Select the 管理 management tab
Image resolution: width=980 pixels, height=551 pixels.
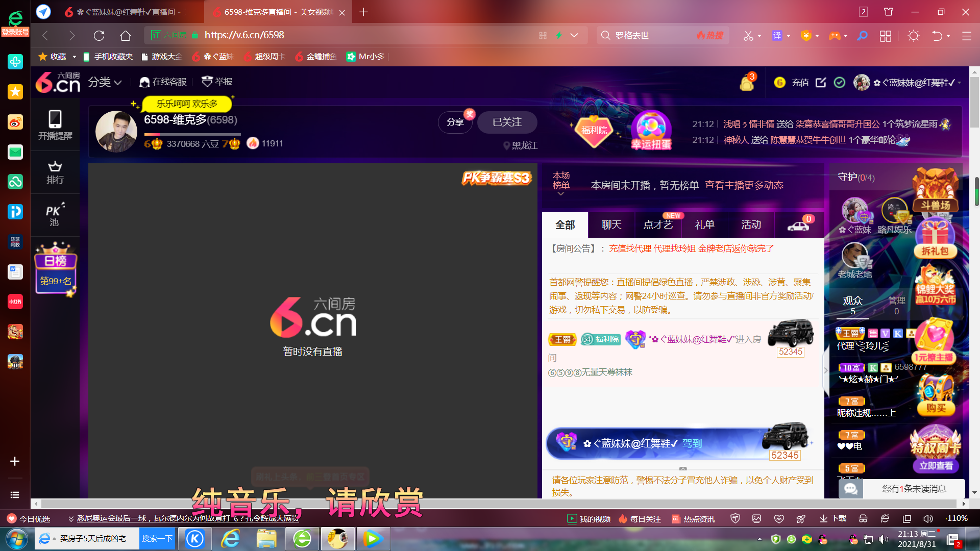pyautogui.click(x=897, y=305)
